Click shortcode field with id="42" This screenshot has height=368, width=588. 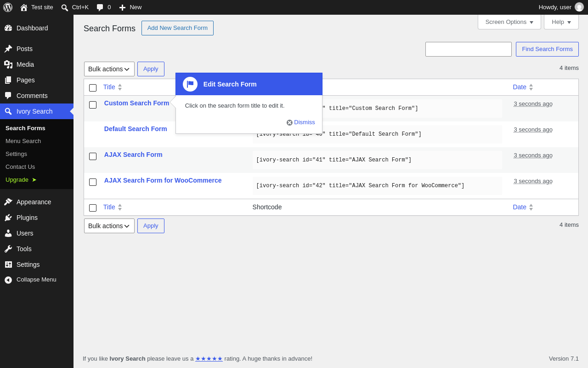(x=377, y=185)
